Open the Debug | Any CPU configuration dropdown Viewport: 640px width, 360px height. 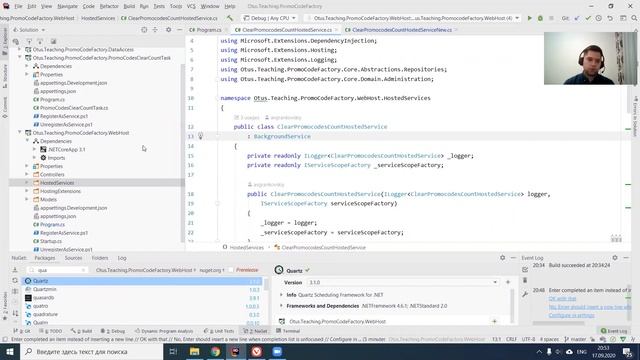(x=269, y=18)
